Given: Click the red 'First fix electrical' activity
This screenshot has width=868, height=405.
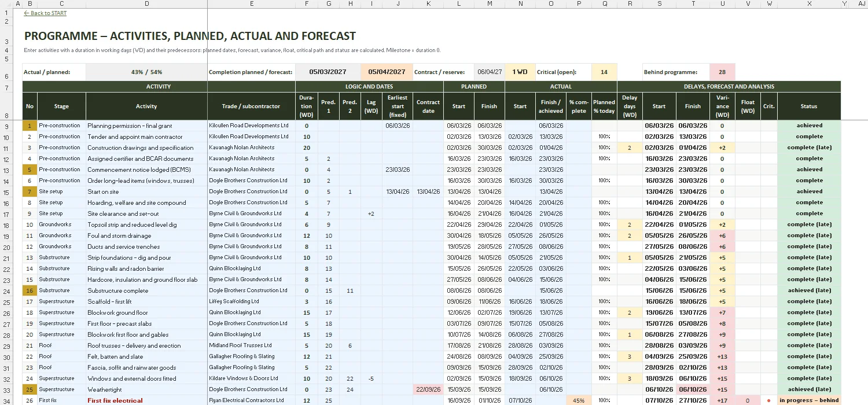Looking at the screenshot, I should coord(146,400).
